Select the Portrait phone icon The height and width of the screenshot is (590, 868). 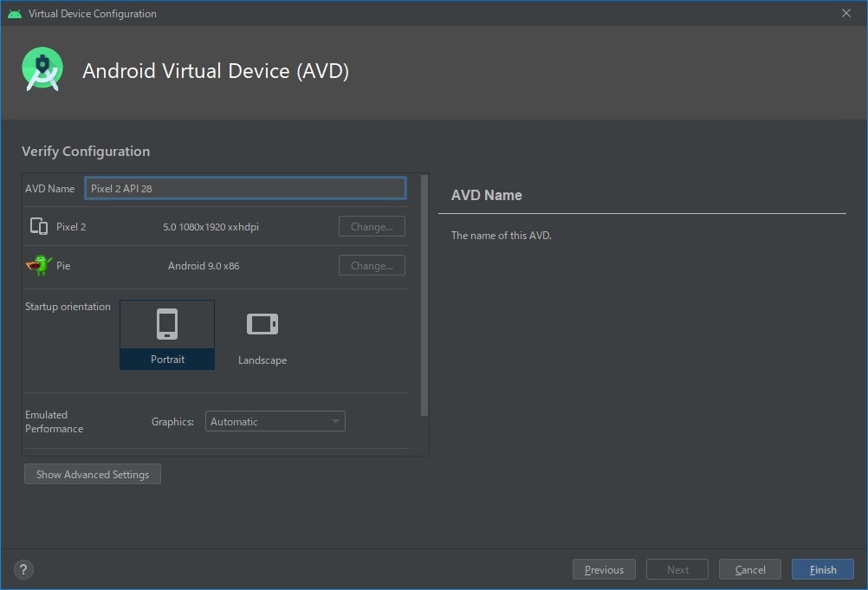point(167,324)
